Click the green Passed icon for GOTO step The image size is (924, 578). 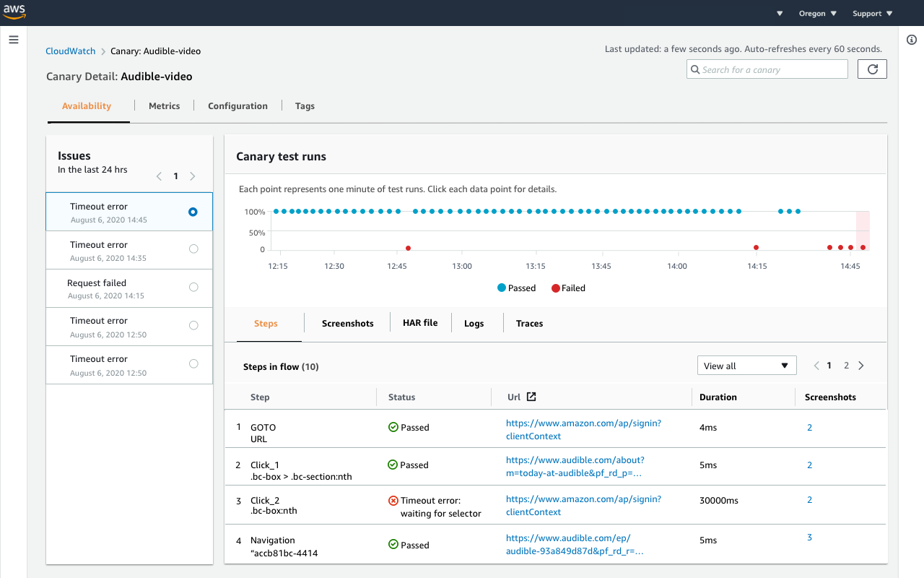click(393, 427)
